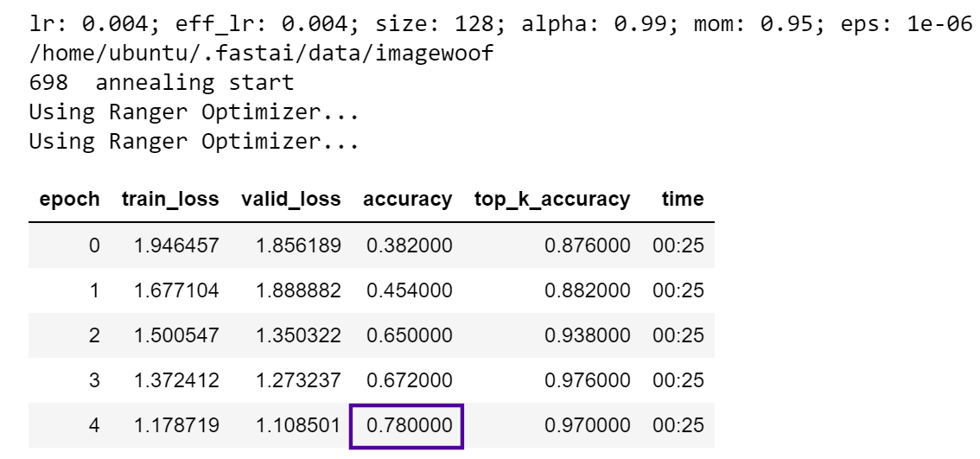Click train loss value 1.500547

[x=177, y=335]
